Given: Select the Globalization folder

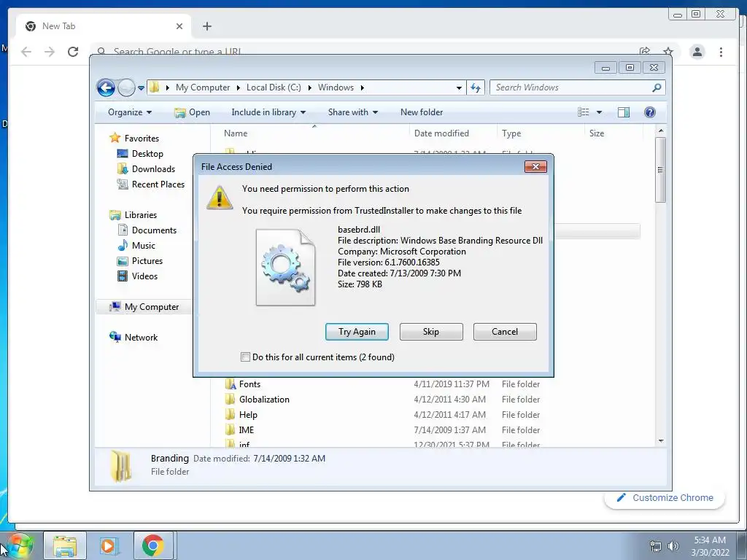Looking at the screenshot, I should (x=264, y=400).
